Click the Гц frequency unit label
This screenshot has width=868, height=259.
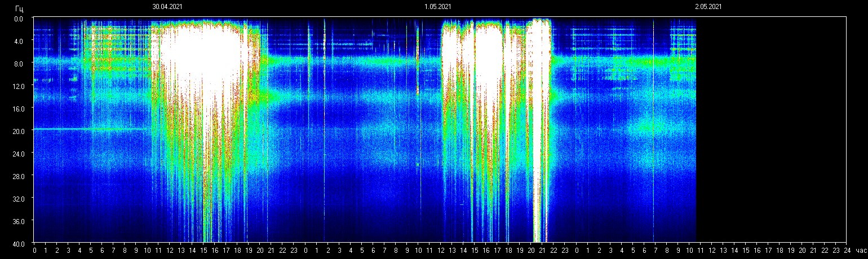[19, 8]
